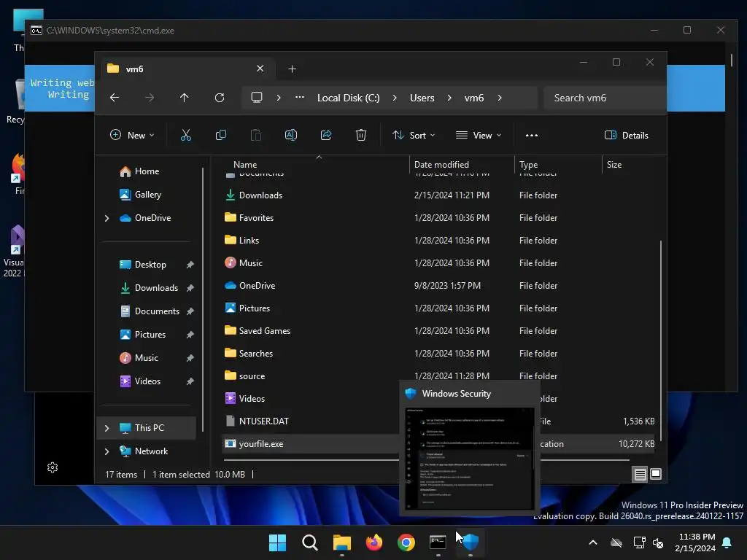Open the settings gear in the bottom-left window
The width and height of the screenshot is (747, 560).
(x=53, y=467)
